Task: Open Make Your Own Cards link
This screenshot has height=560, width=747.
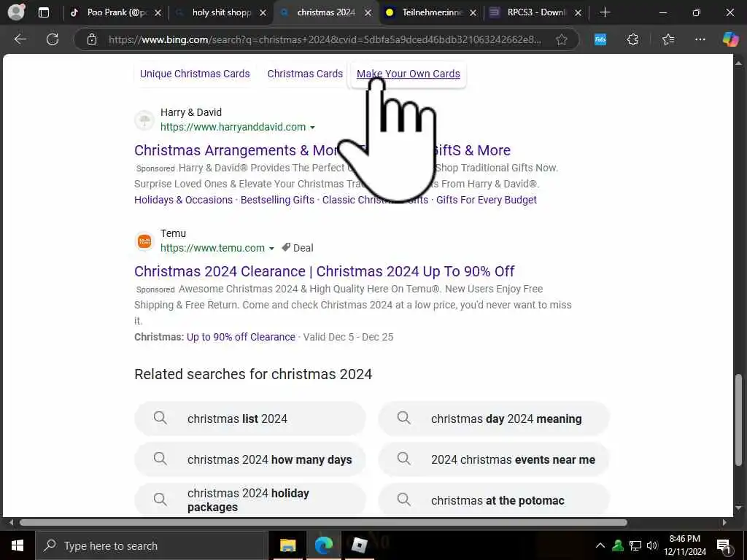Action: point(409,74)
